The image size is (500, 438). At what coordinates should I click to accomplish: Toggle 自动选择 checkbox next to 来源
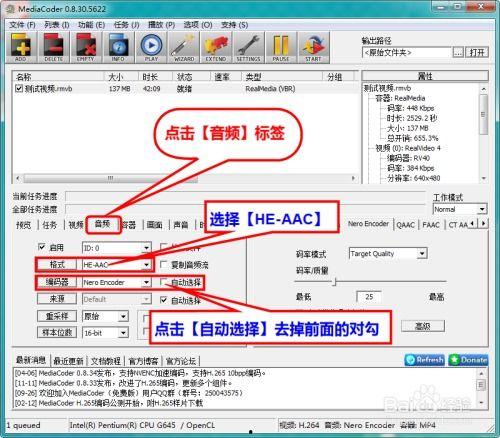click(163, 300)
